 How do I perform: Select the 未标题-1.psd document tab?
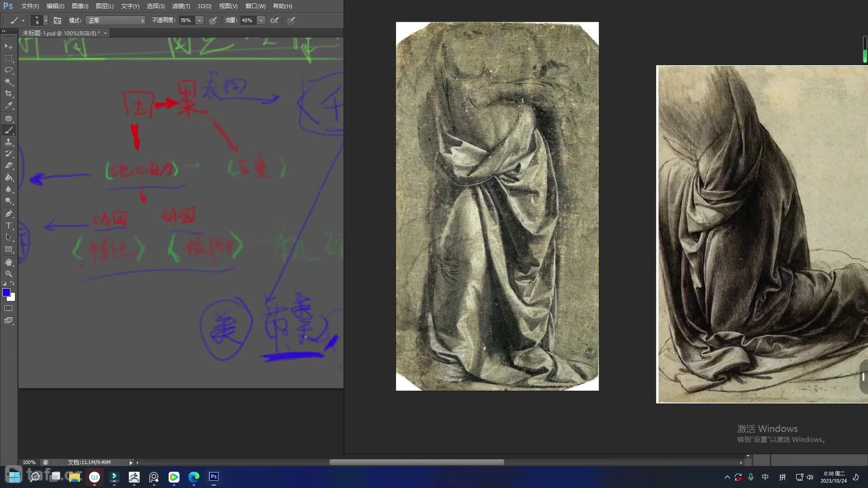(61, 33)
